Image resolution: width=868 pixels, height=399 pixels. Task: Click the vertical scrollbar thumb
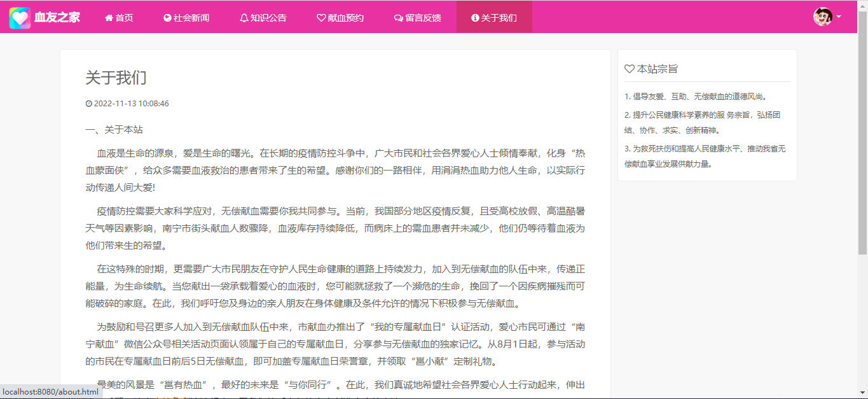862,132
